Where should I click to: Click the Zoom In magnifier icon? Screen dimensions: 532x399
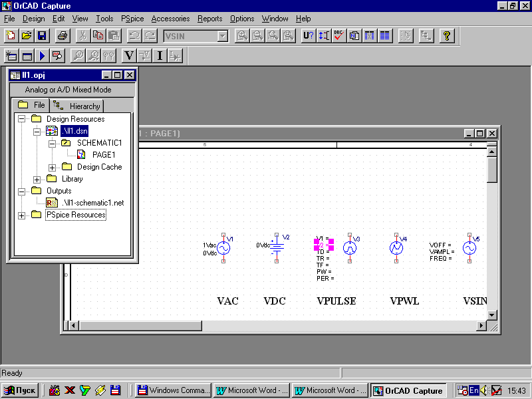click(x=242, y=36)
